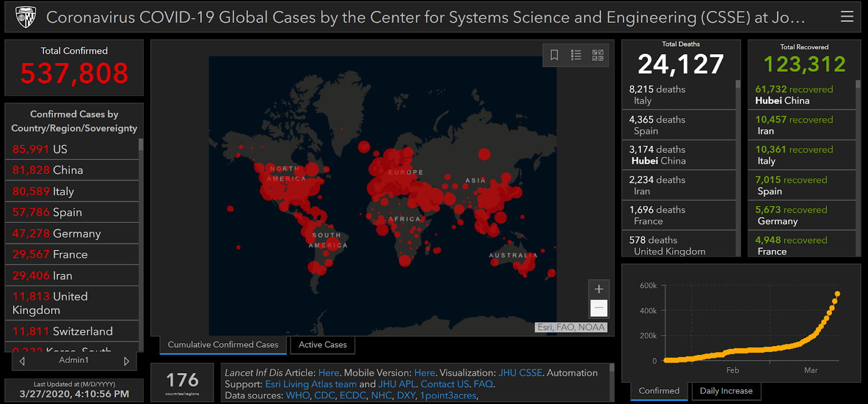Click the Esri Living Atlas team link
Screen dimensions: 868x404
(x=311, y=384)
